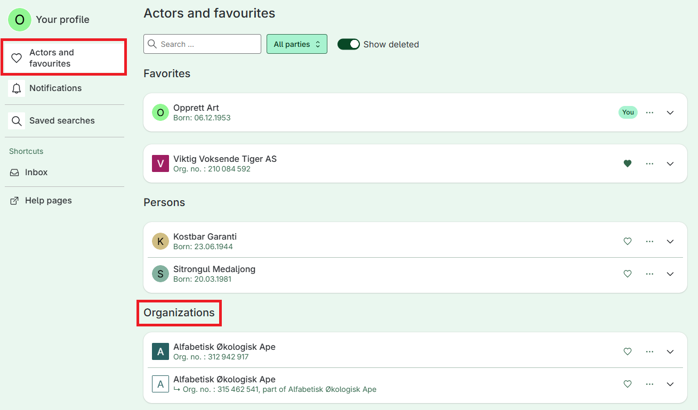Open Inbox shortcut icon
Screen dimensions: 698x410
(15, 172)
